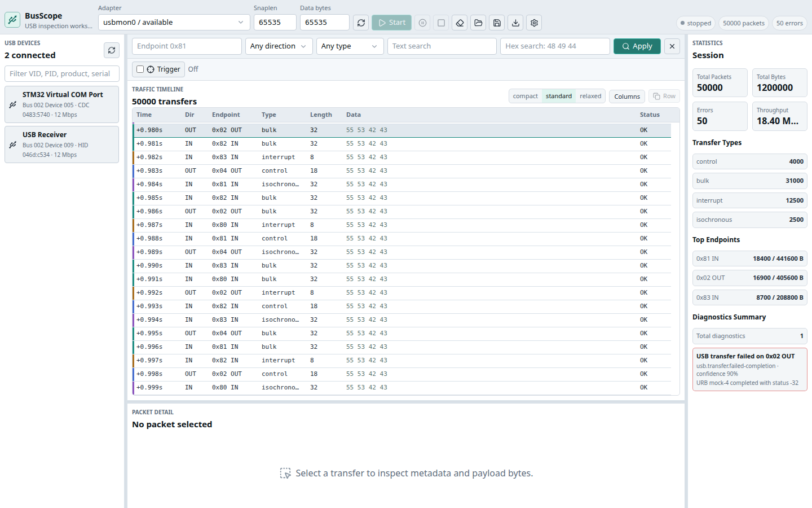
Task: Select the transfer row at +0.987s
Action: (402, 225)
